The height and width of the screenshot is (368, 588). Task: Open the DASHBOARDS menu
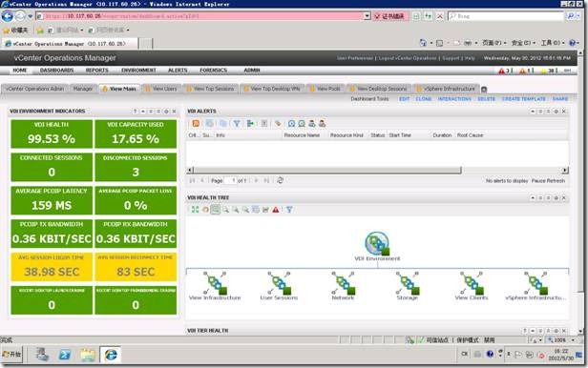[x=56, y=70]
